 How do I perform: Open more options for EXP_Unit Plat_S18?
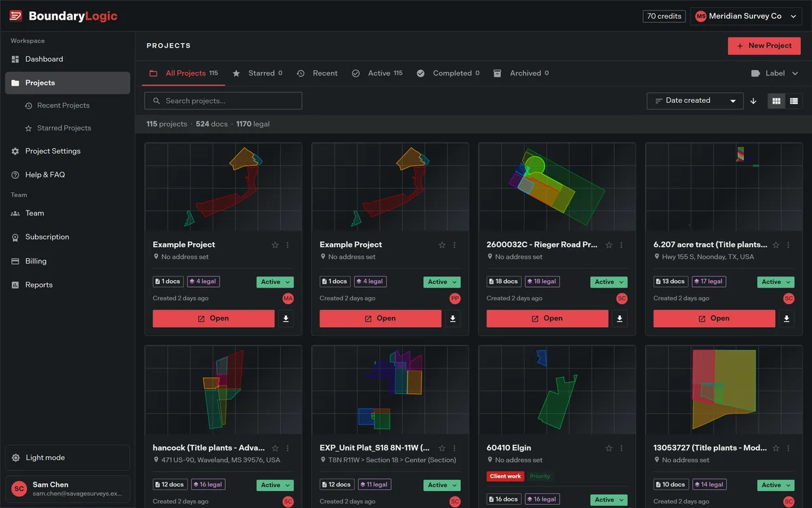pos(454,448)
